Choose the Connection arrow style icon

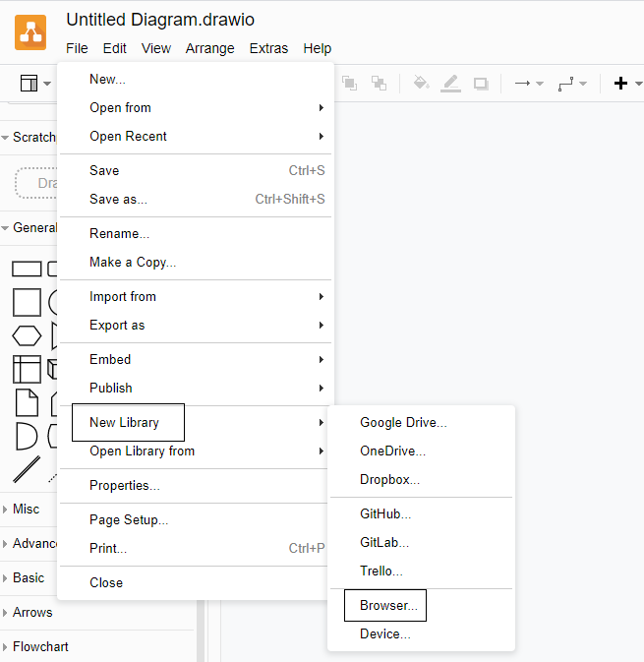click(x=522, y=84)
